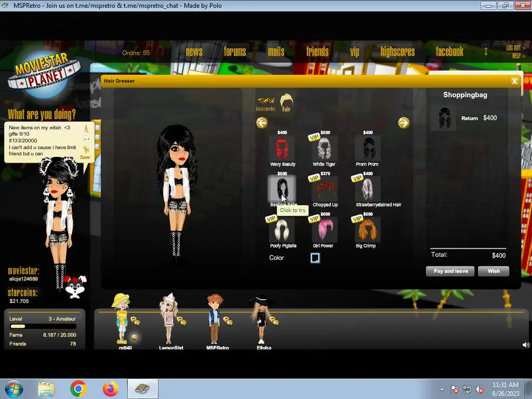Select the ratt4il avatar in friends bar
Viewport: 532px width, 399px height.
tap(122, 318)
